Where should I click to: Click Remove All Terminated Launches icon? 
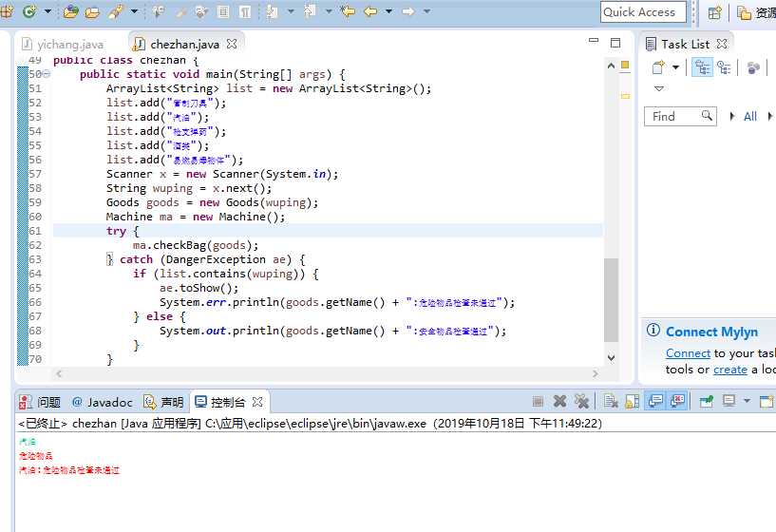click(581, 401)
